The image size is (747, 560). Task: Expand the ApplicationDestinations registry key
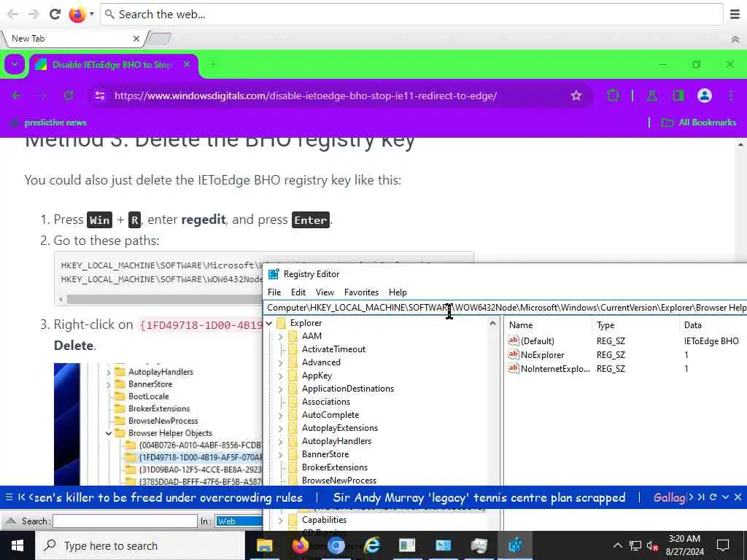(281, 389)
